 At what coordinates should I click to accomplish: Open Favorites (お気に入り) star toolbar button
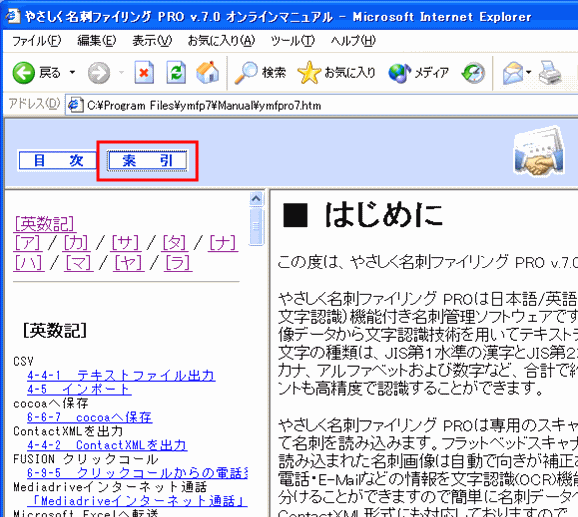pyautogui.click(x=336, y=73)
